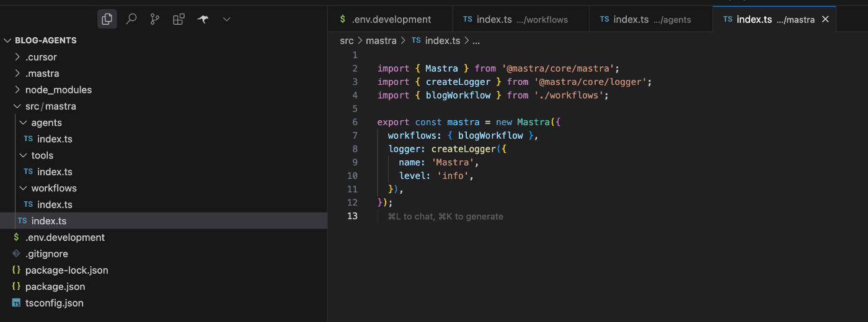This screenshot has height=322, width=868.
Task: Collapse the src/mastra folder
Action: 164,106
